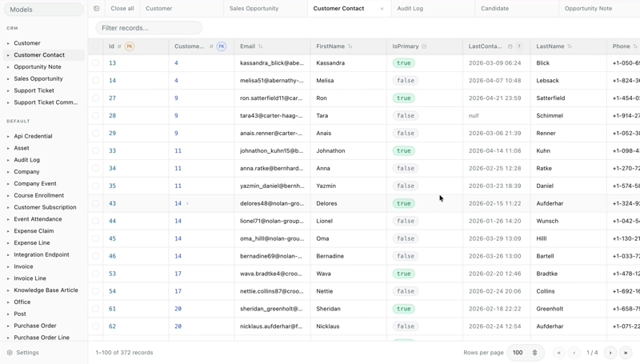
Task: Click the true badge in Ron's row
Action: tap(404, 98)
